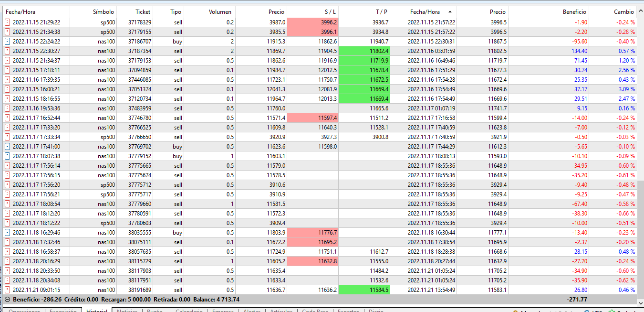Pick the order icon beside ticket 37120734
The height and width of the screenshot is (312, 644).
[x=7, y=99]
